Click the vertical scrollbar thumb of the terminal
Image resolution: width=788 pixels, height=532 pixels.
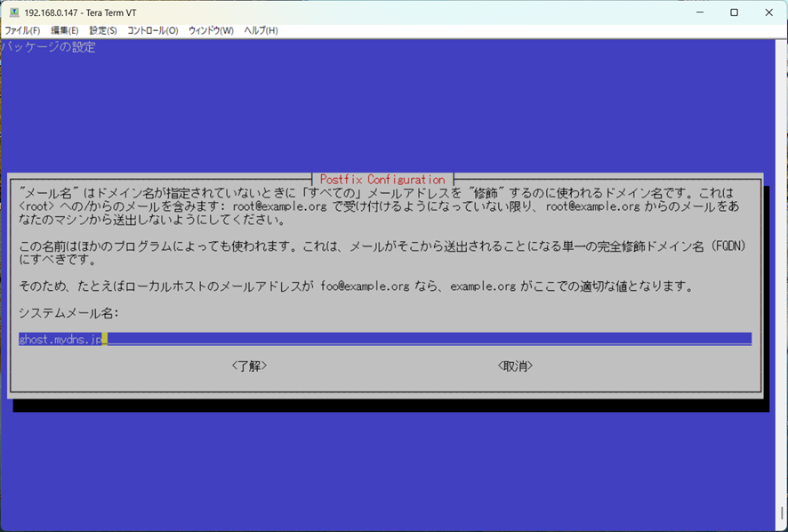point(782,513)
